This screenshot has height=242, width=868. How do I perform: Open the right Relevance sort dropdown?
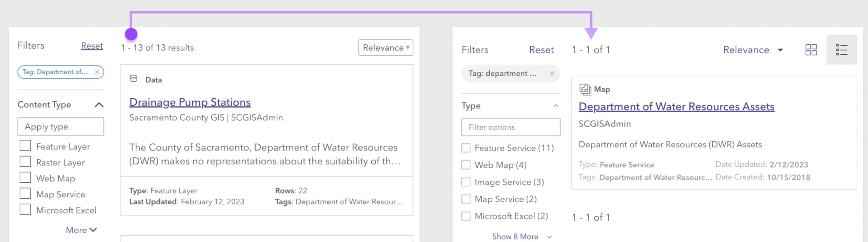[753, 50]
